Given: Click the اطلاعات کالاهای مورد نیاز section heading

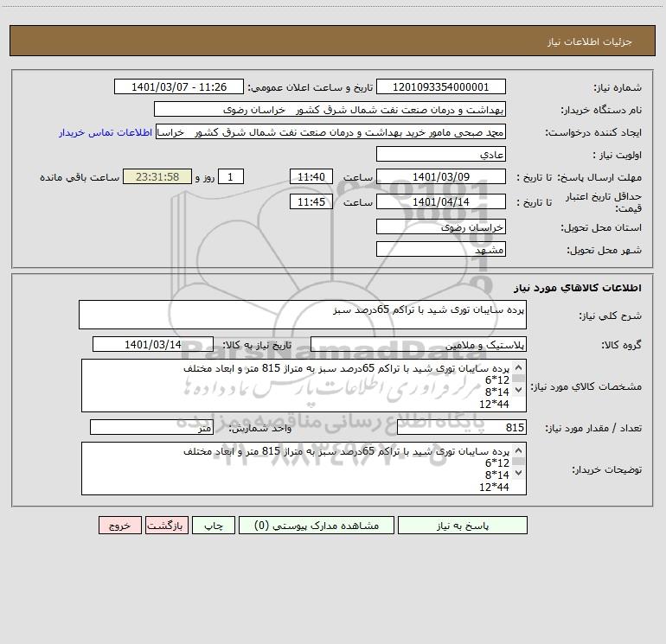Looking at the screenshot, I should tap(577, 288).
